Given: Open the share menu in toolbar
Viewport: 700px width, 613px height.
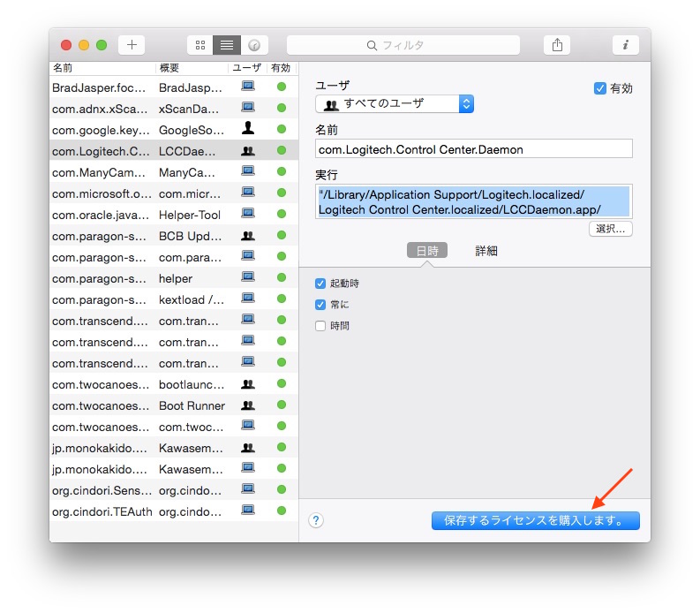Looking at the screenshot, I should (557, 45).
